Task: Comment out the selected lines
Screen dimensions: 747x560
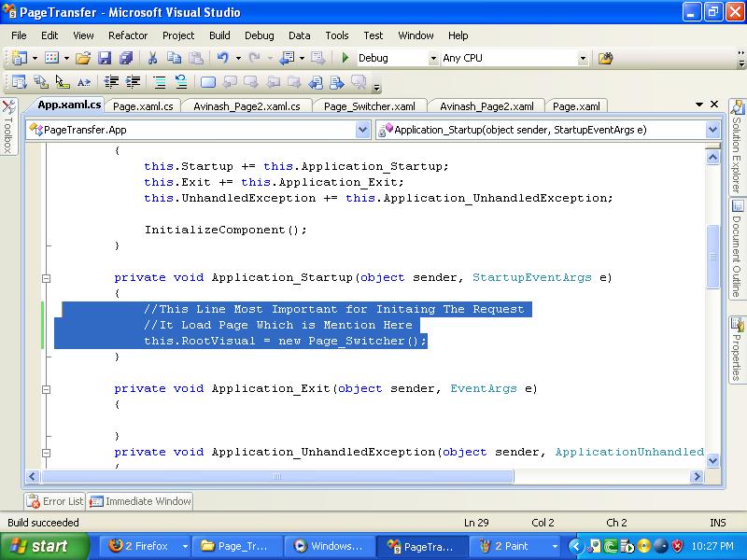Action: [x=159, y=82]
